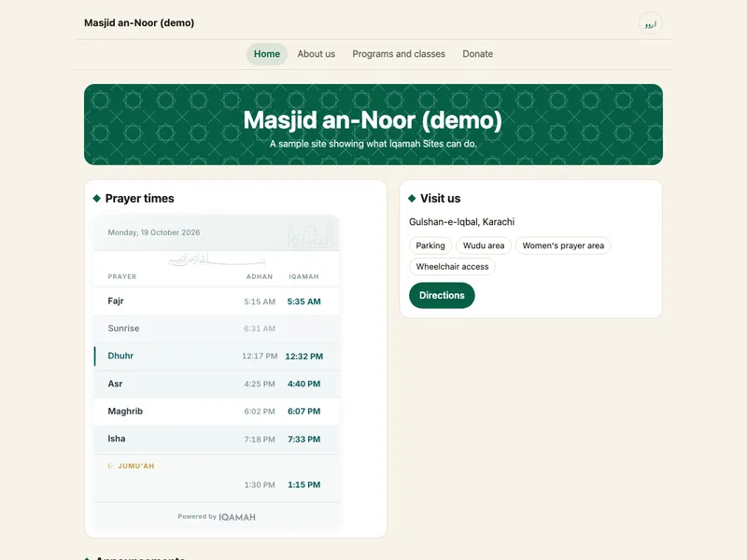Click the Maghrib iqamah time 6:07 PM
This screenshot has width=747, height=560.
[304, 412]
